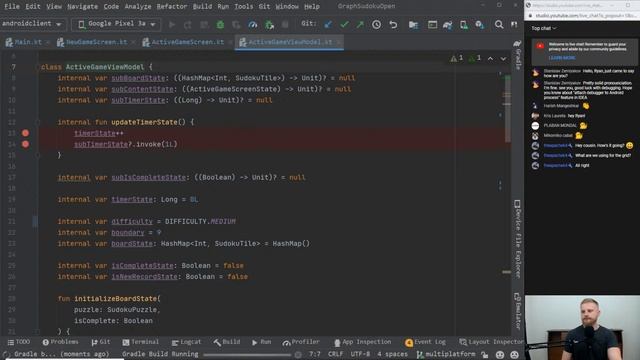The image size is (640, 360).
Task: Click the Gradle build progress bar
Action: [247, 355]
